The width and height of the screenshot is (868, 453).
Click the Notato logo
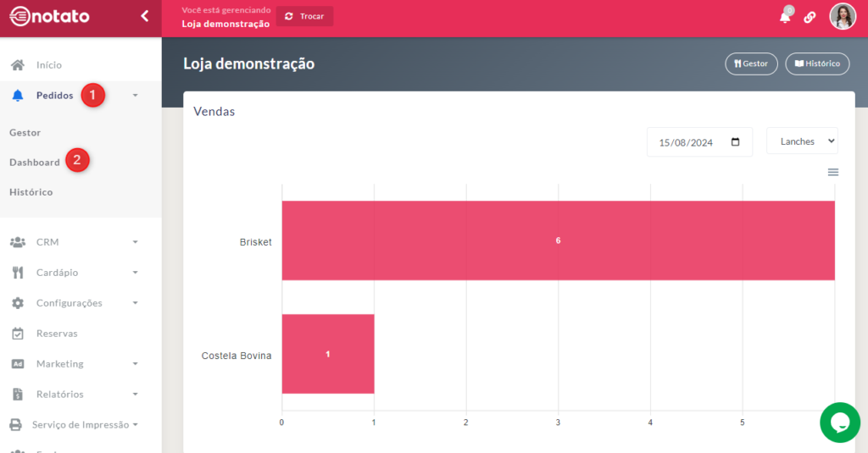pos(49,16)
